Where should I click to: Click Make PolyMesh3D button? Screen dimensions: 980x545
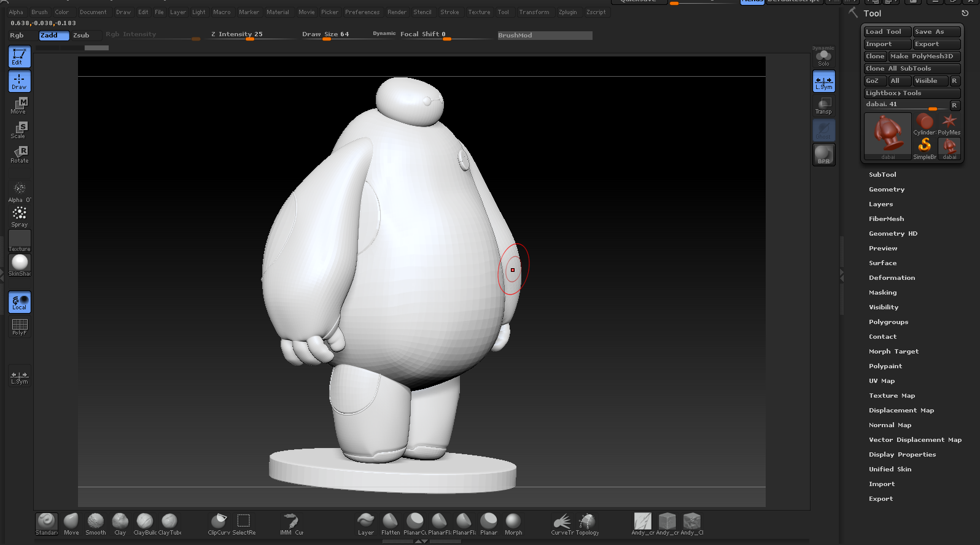tap(924, 56)
